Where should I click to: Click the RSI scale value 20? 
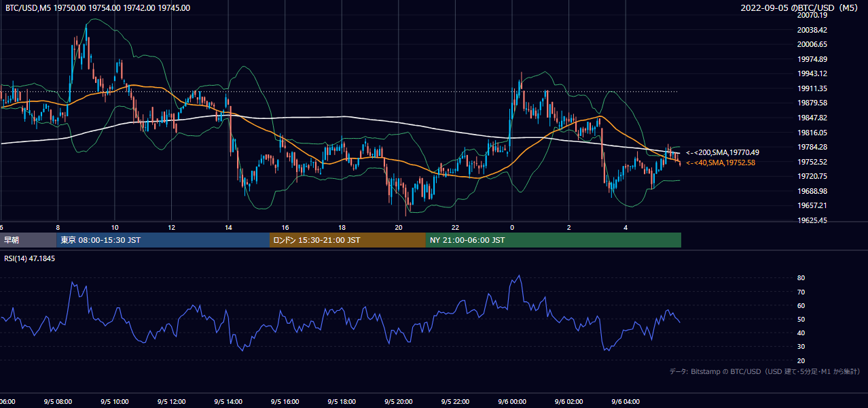click(801, 360)
